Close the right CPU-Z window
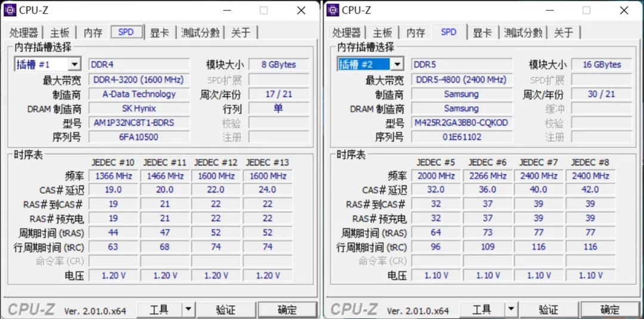 pos(624,10)
